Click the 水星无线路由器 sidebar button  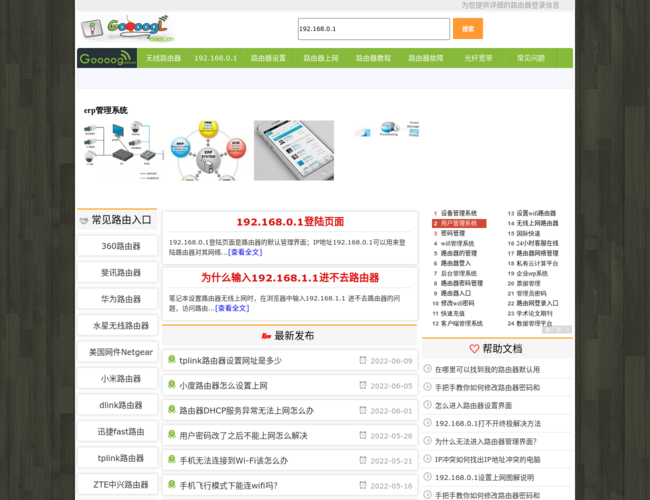pos(117,326)
